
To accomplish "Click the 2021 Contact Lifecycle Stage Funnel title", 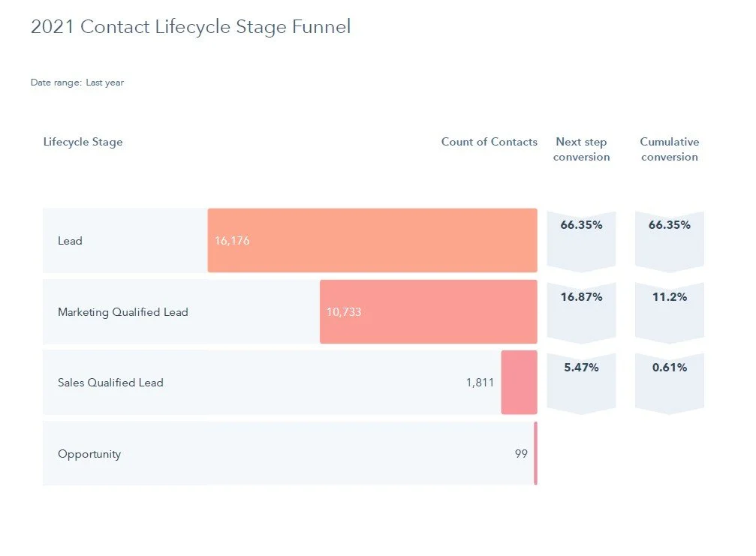I will [x=190, y=28].
